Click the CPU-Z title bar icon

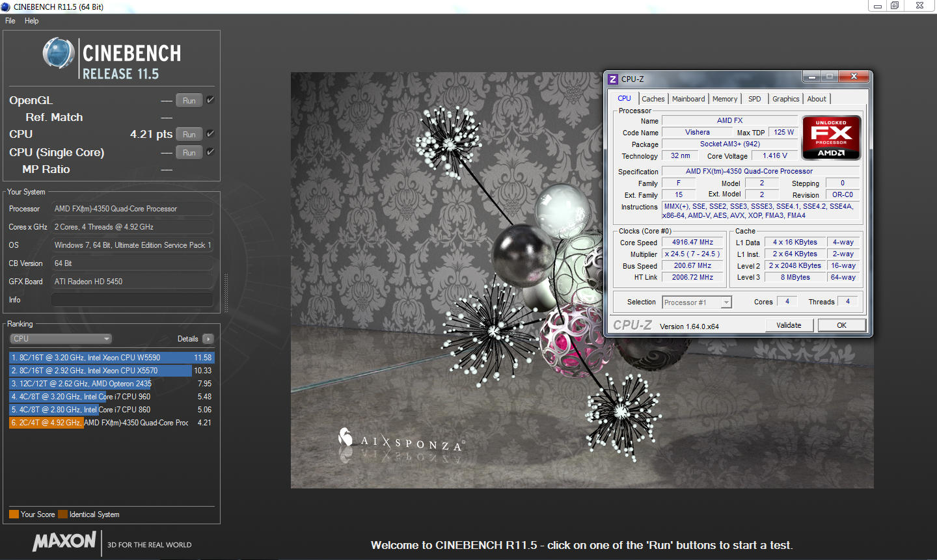[x=612, y=79]
